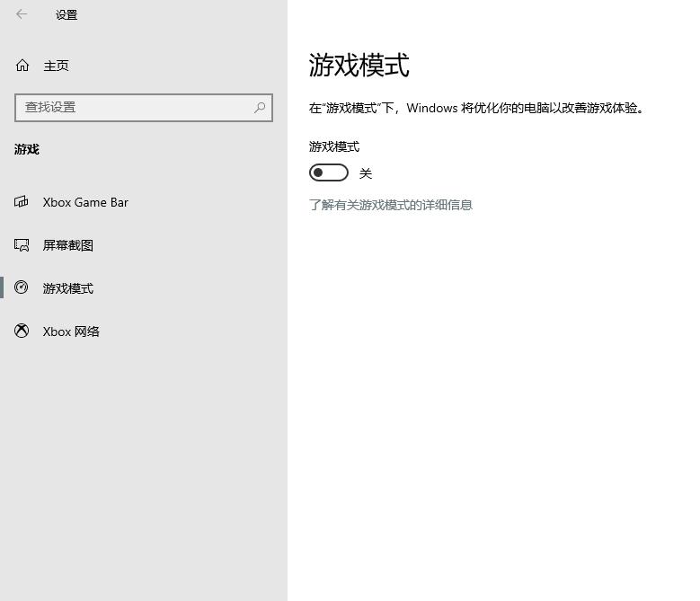Click the search magnifier icon
The width and height of the screenshot is (700, 601).
pos(260,108)
